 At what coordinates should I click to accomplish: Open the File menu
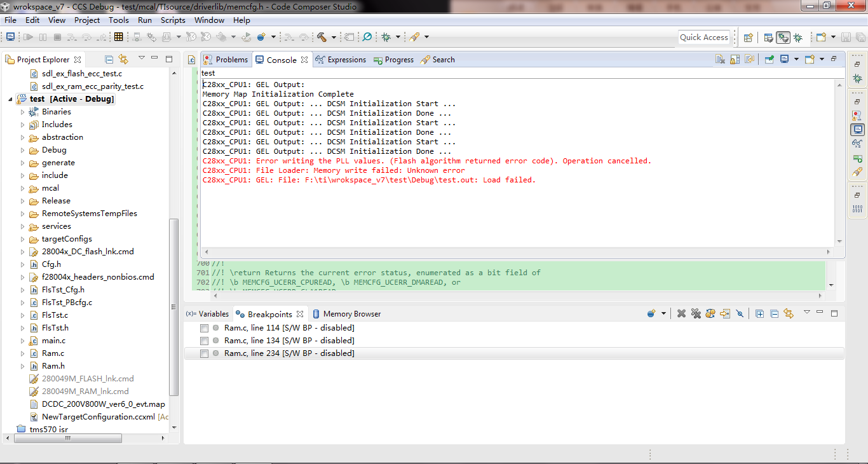(x=11, y=20)
